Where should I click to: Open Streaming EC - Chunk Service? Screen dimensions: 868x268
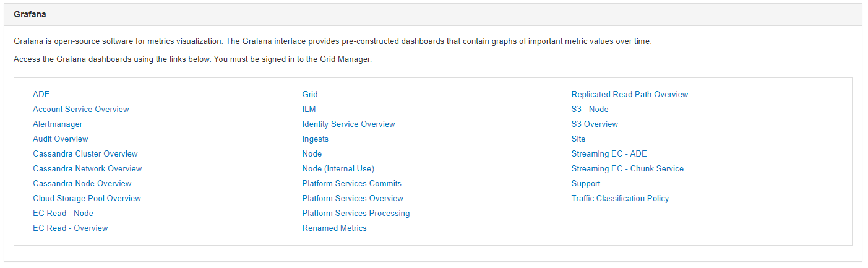point(627,169)
